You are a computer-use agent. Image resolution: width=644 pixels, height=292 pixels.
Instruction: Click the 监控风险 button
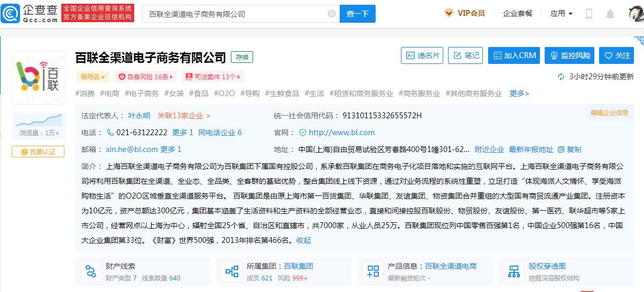(x=570, y=55)
